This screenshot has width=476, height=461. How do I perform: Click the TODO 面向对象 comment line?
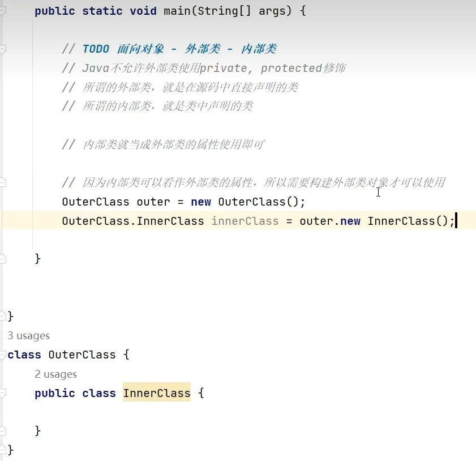[170, 49]
